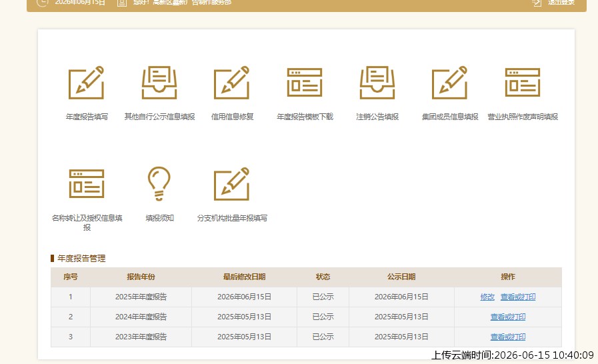
Task: Open the 注销公告填报 inbox icon
Action: [377, 83]
